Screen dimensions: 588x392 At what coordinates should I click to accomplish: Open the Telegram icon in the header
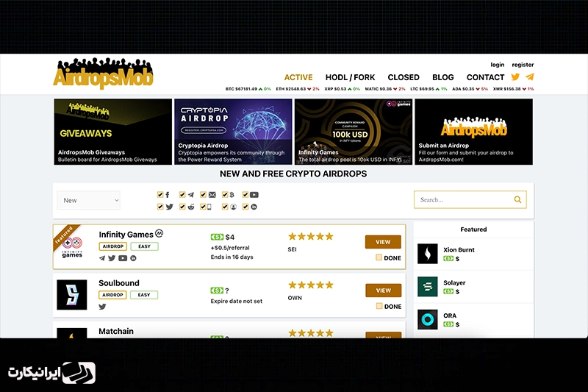[x=529, y=77]
